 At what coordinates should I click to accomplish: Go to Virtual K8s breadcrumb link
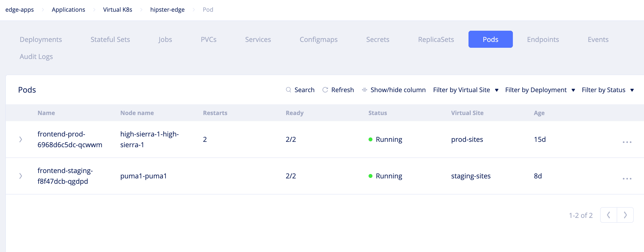point(117,10)
